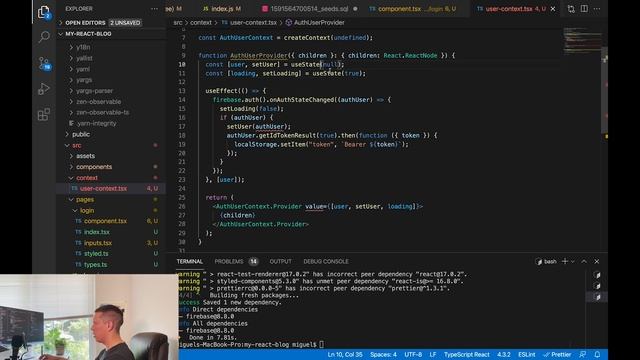This screenshot has height=360, width=640.
Task: Change the LF line ending setting
Action: [x=433, y=354]
